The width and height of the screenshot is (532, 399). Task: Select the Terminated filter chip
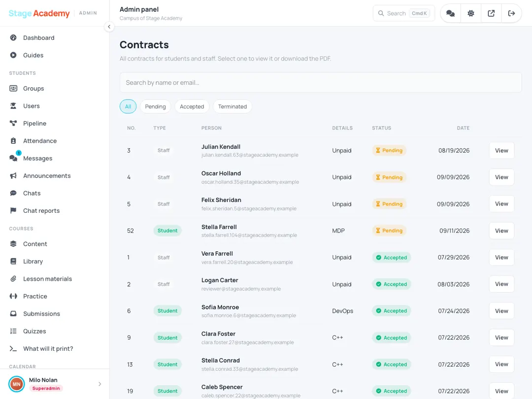coord(233,106)
